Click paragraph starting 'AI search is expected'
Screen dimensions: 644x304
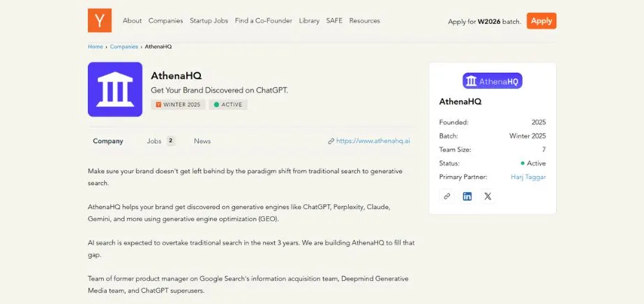click(251, 249)
